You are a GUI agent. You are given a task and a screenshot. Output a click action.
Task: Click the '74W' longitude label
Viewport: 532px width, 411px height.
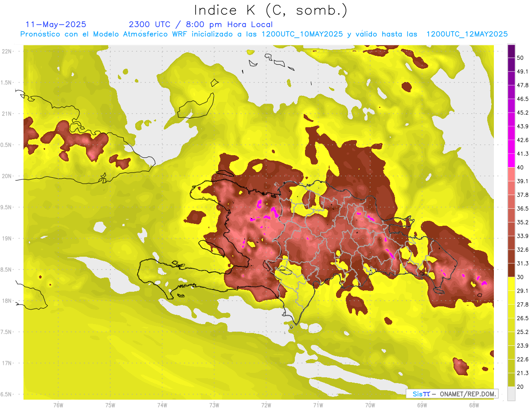point(162,405)
